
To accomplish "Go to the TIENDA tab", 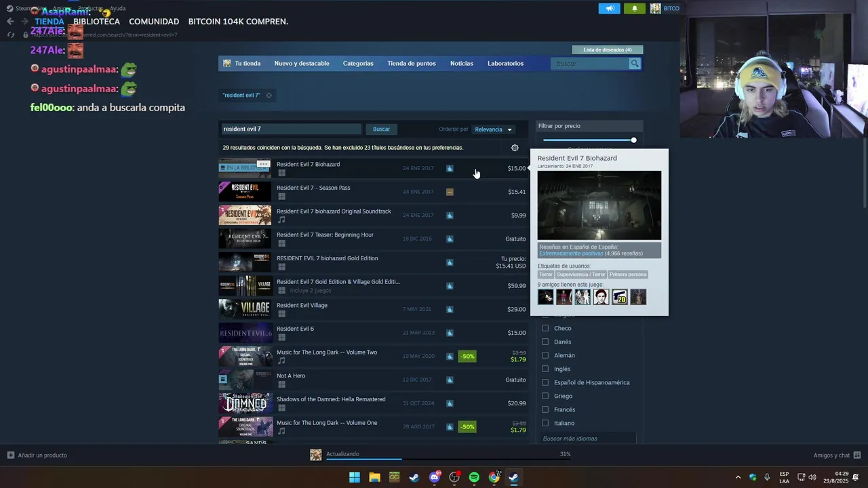I will pyautogui.click(x=50, y=22).
